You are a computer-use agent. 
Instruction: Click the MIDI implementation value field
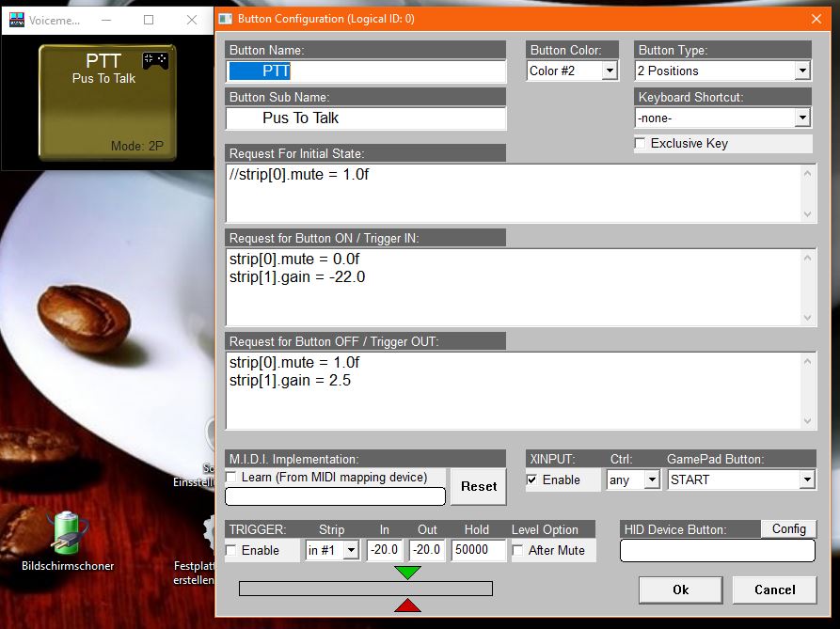[x=336, y=496]
